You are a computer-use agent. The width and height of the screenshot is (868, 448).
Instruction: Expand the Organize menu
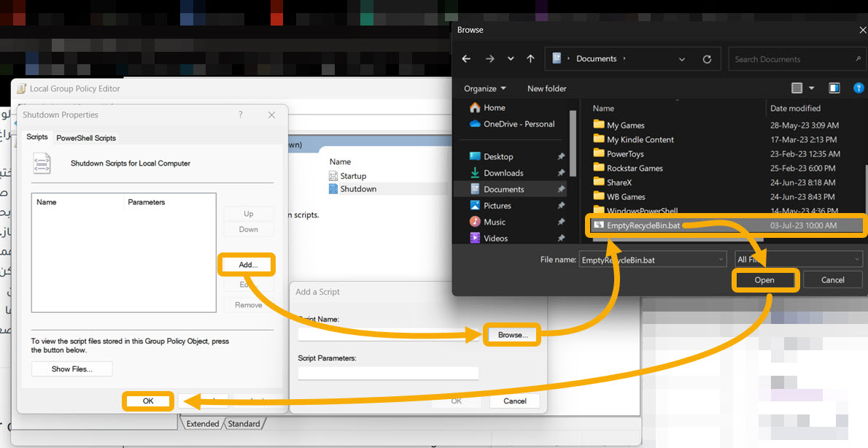point(485,88)
